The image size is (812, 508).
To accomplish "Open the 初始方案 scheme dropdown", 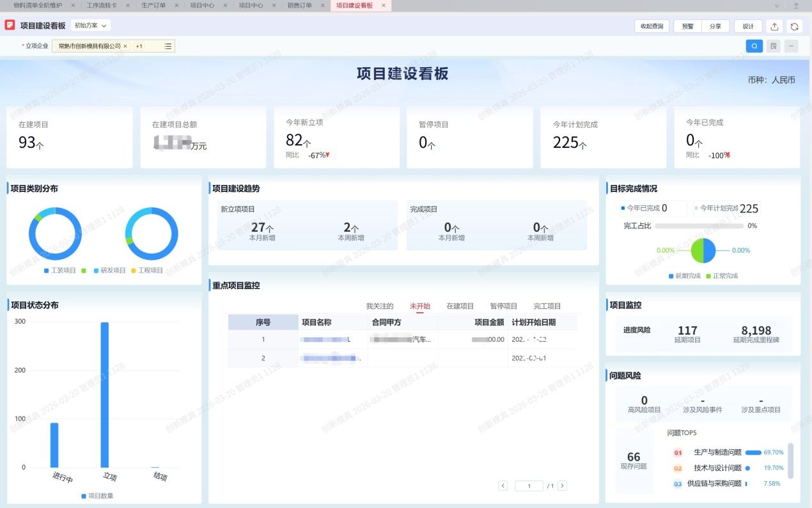I will [90, 26].
